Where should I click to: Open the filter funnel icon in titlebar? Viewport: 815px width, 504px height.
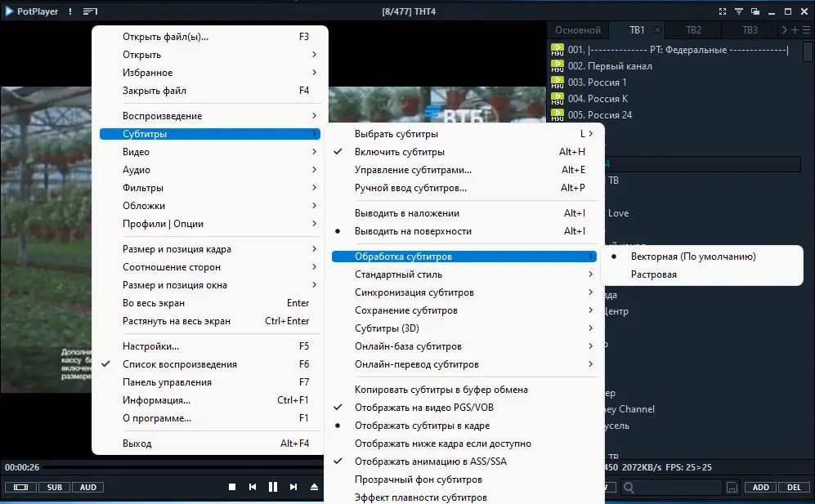(738, 11)
